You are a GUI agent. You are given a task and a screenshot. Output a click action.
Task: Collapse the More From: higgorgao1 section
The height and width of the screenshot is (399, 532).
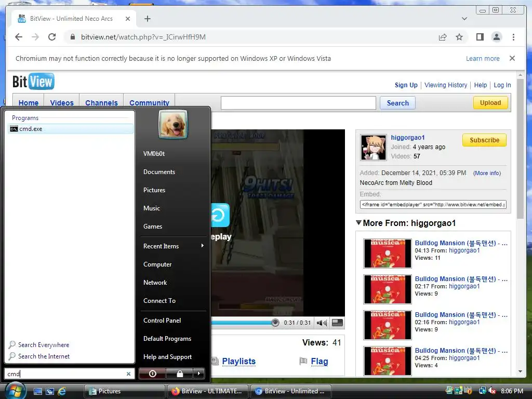click(x=358, y=222)
